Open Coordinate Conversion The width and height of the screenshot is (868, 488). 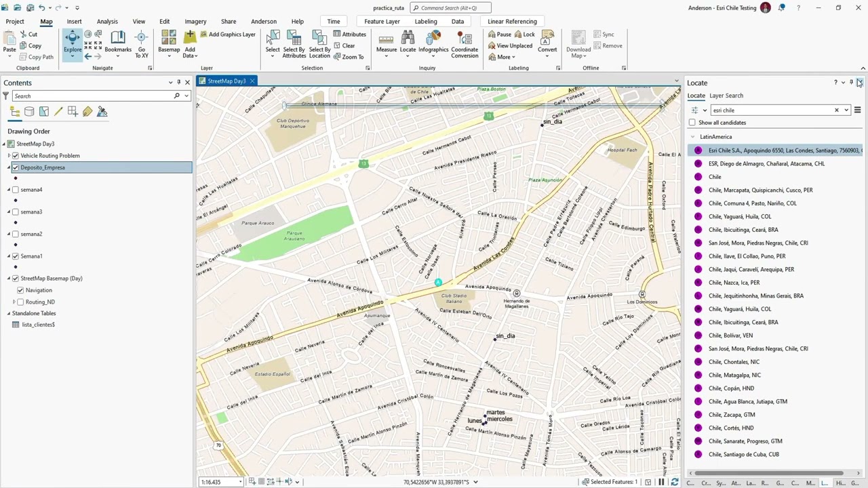(x=465, y=43)
